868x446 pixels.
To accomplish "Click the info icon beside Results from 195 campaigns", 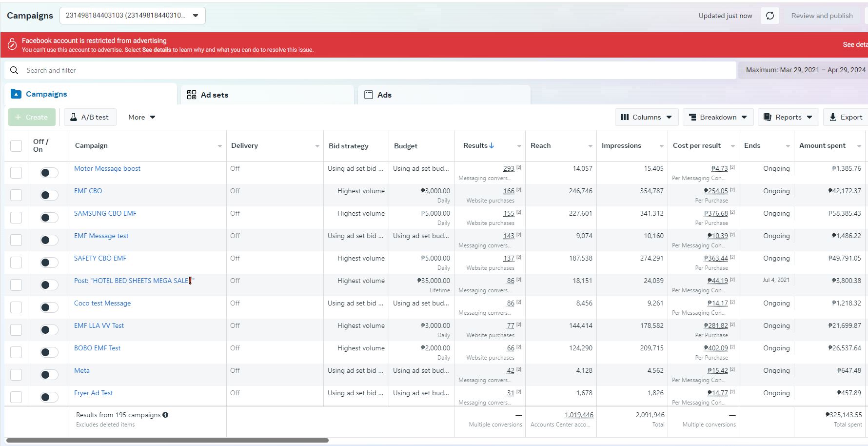I will (165, 415).
